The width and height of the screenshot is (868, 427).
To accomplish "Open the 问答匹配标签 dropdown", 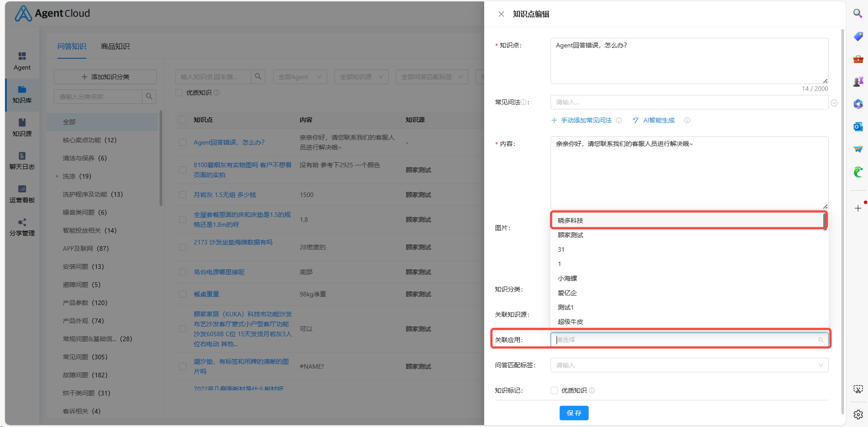I will point(689,365).
